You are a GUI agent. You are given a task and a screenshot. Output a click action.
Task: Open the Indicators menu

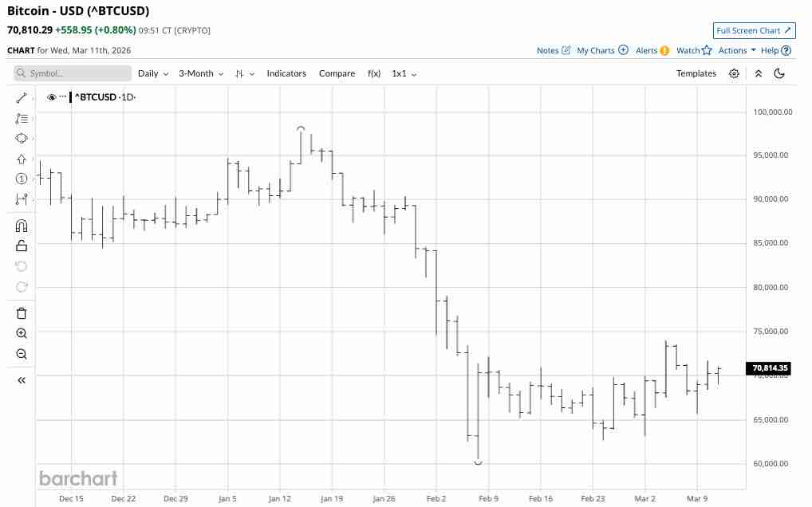[286, 73]
